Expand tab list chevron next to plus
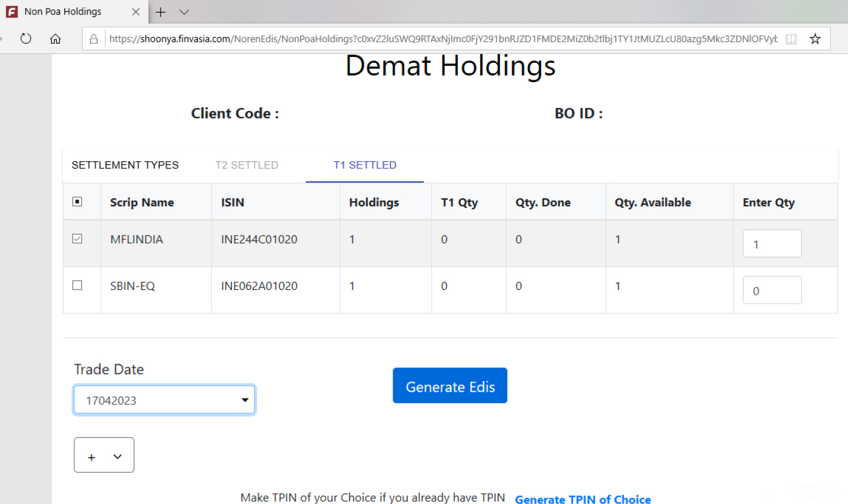The image size is (848, 504). [x=184, y=12]
